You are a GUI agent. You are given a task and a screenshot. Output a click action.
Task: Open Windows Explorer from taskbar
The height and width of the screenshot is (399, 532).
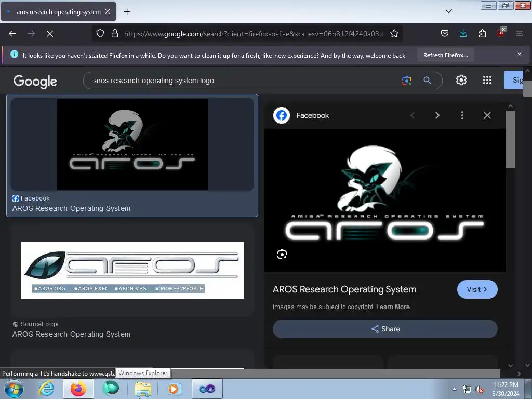pos(143,389)
